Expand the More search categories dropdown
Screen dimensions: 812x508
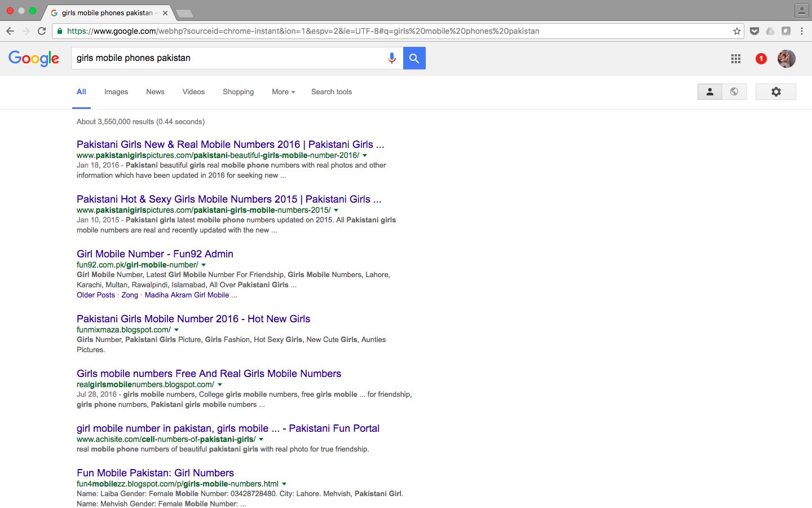tap(283, 92)
